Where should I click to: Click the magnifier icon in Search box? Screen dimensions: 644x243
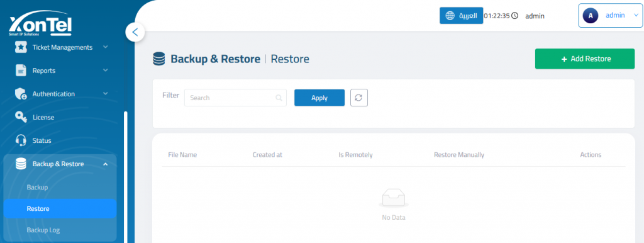(x=279, y=98)
